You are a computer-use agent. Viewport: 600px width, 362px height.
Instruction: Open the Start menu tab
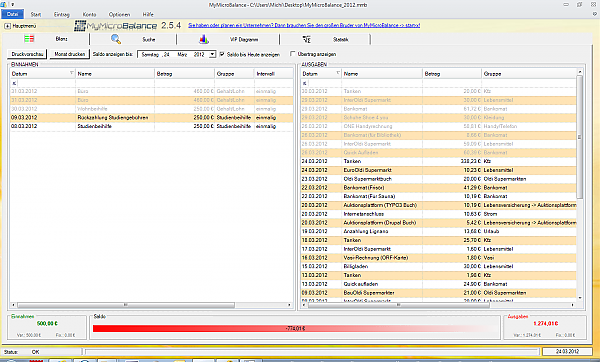pos(36,14)
